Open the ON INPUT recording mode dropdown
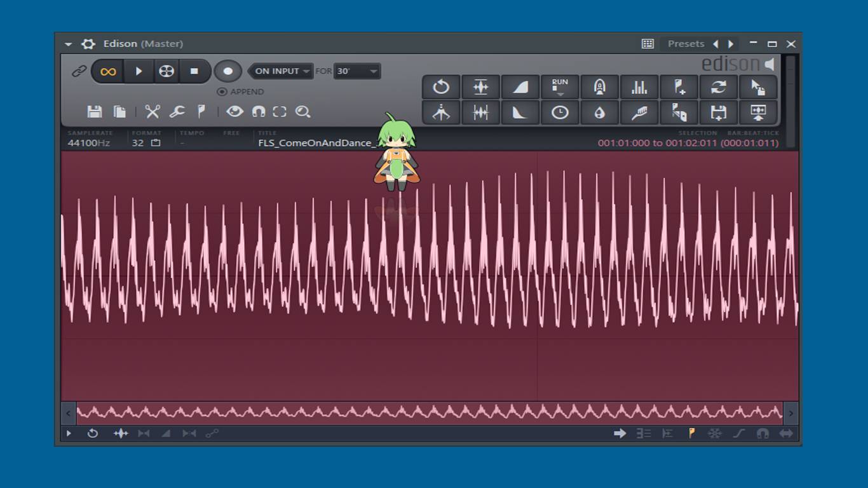 (281, 71)
